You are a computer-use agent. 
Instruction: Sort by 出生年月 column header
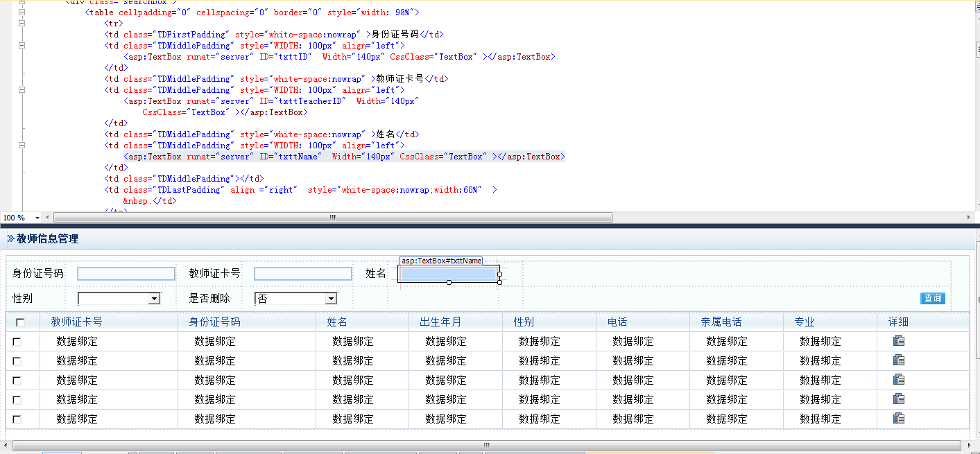[x=440, y=322]
